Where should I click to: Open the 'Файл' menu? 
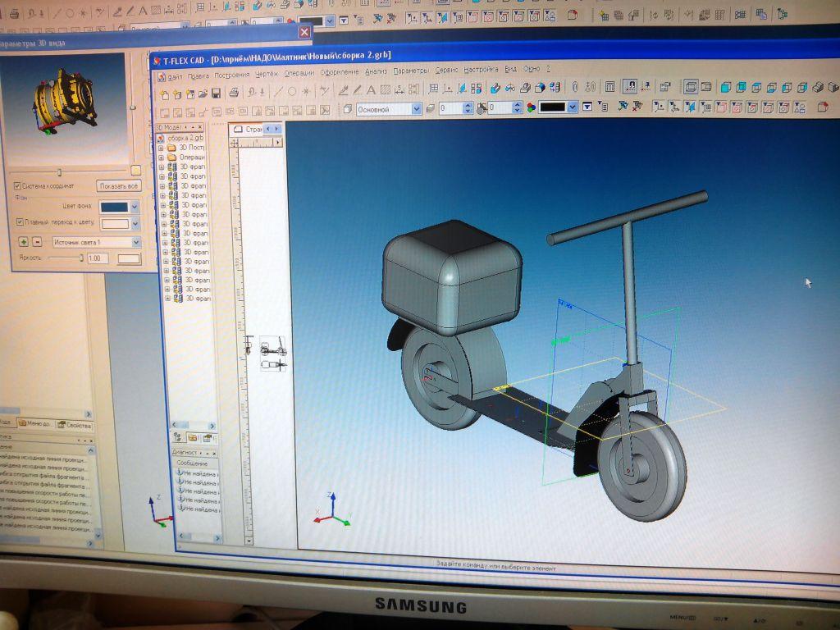(x=176, y=77)
